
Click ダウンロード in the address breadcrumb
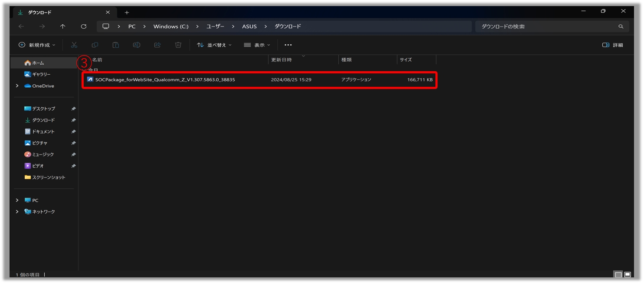click(x=288, y=26)
